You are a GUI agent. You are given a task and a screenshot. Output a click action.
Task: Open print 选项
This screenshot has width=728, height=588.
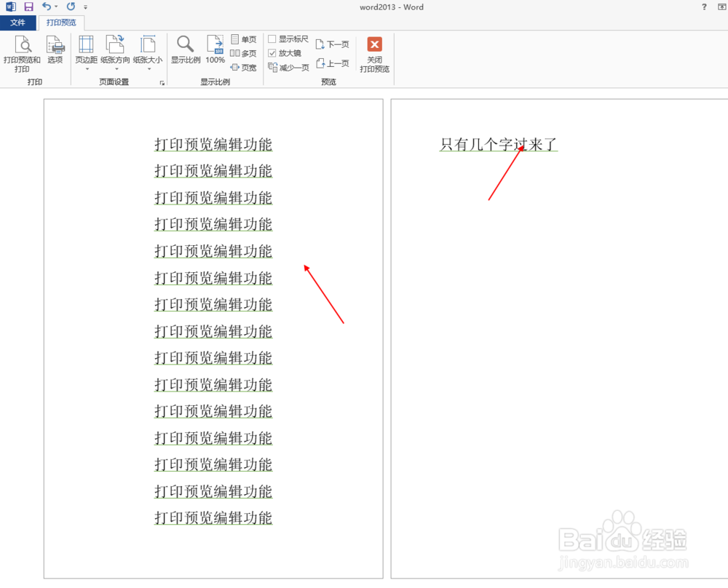55,50
